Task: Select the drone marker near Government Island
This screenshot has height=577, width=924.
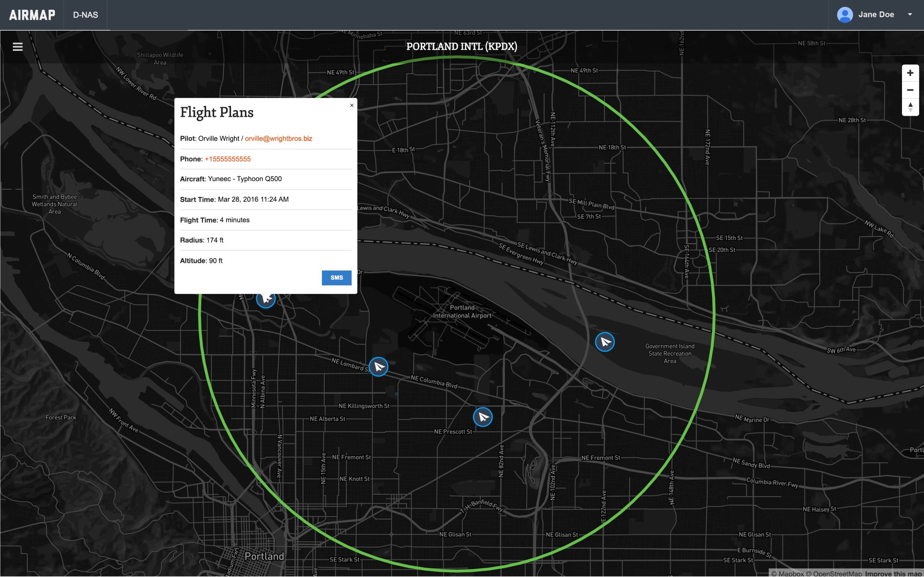Action: (x=605, y=342)
